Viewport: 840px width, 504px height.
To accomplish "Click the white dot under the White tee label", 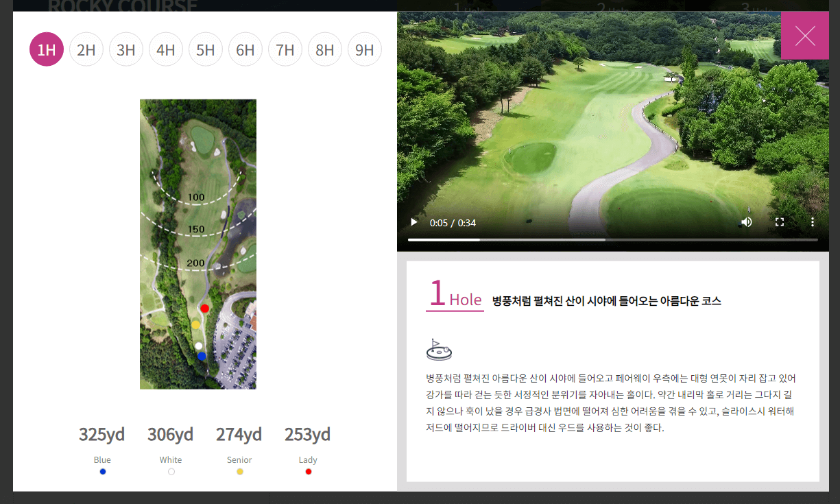I will click(171, 471).
